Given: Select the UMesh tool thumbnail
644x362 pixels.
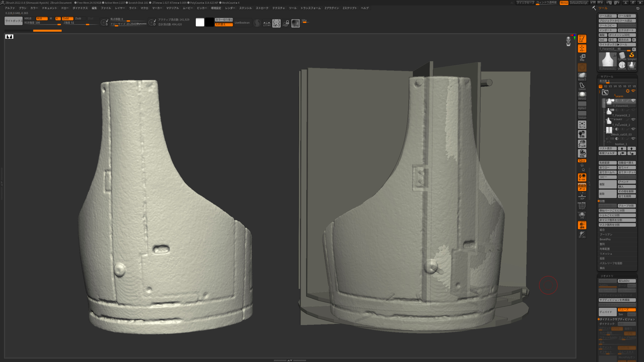Looking at the screenshot, I should [x=622, y=66].
